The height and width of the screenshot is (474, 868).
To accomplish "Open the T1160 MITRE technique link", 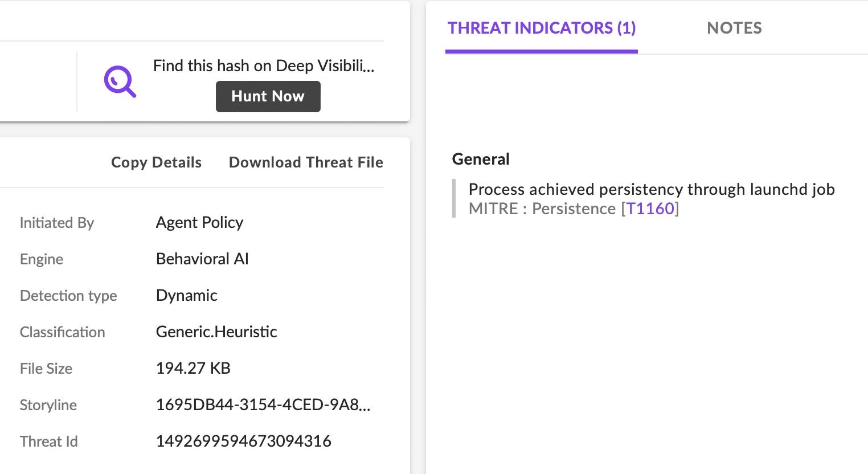I will click(650, 209).
